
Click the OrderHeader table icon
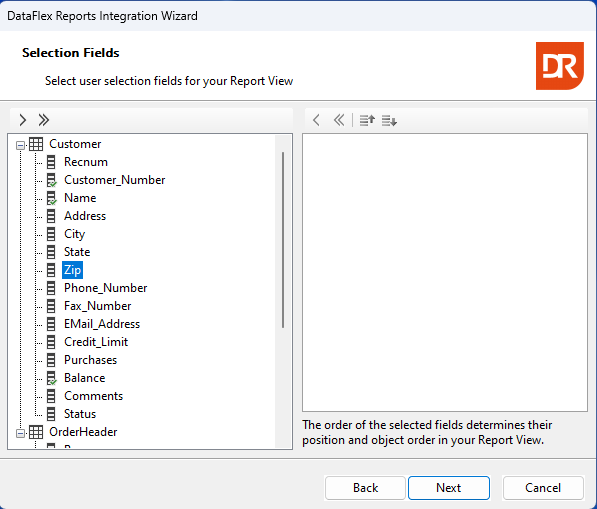[x=36, y=432]
